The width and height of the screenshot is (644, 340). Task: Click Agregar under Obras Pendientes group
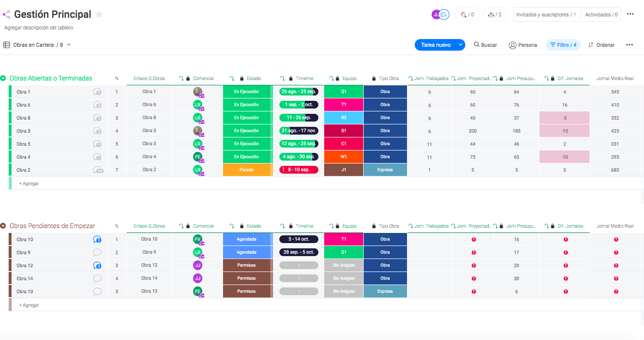pyautogui.click(x=29, y=305)
